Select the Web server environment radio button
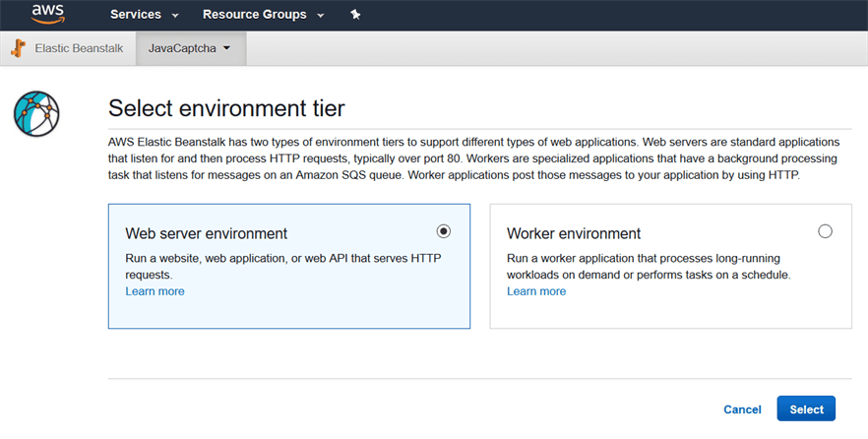This screenshot has height=439, width=868. click(x=443, y=231)
